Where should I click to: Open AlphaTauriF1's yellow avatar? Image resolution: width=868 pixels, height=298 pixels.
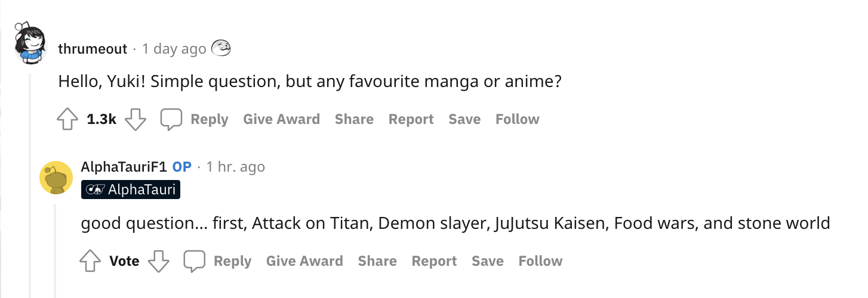point(56,178)
